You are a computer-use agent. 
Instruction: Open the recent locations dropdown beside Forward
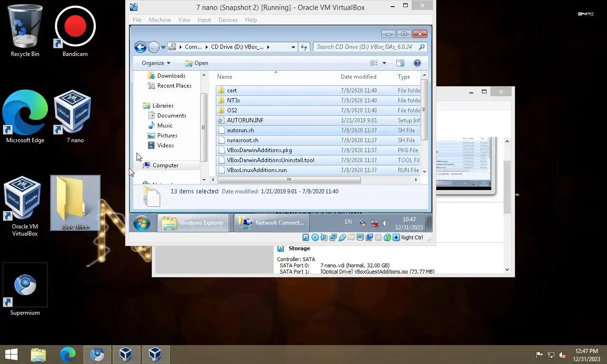click(x=163, y=47)
